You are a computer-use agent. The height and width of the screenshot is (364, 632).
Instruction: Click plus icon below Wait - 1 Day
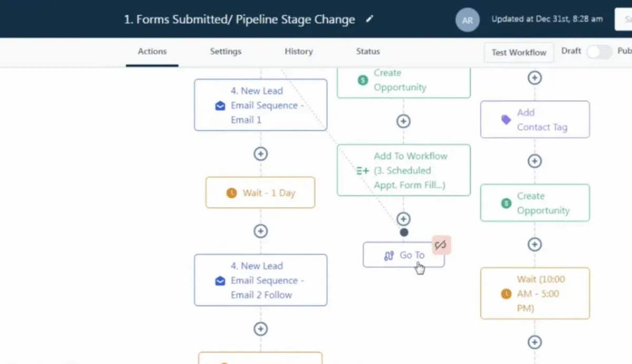(261, 231)
